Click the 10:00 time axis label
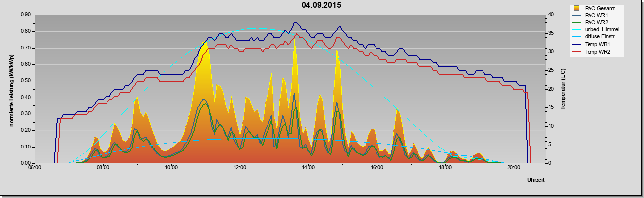This screenshot has width=644, height=198. [171, 168]
